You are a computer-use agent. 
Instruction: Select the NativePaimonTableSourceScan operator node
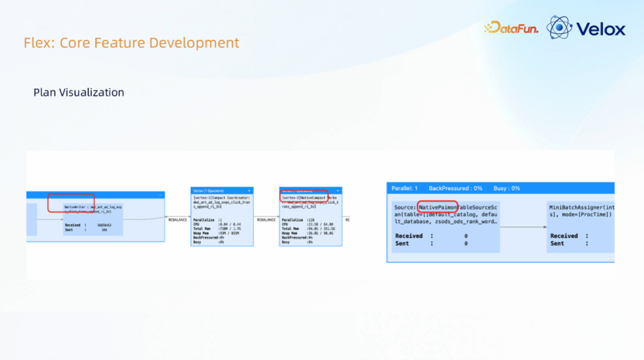point(445,226)
